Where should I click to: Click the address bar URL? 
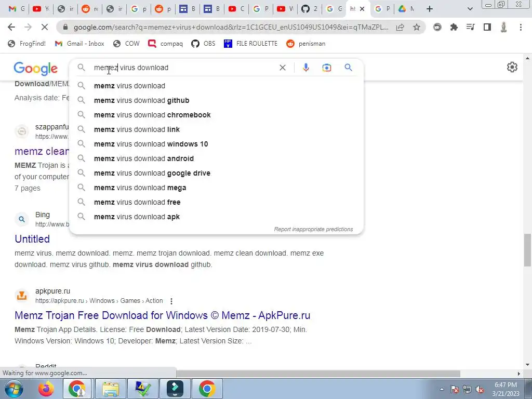[x=231, y=27]
